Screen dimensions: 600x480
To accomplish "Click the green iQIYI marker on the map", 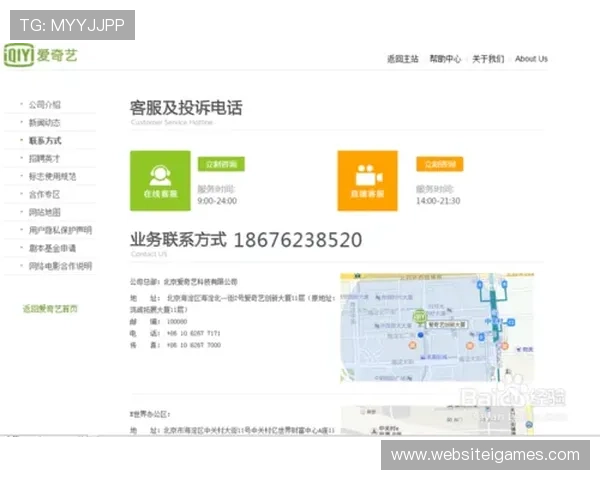I will tap(420, 317).
